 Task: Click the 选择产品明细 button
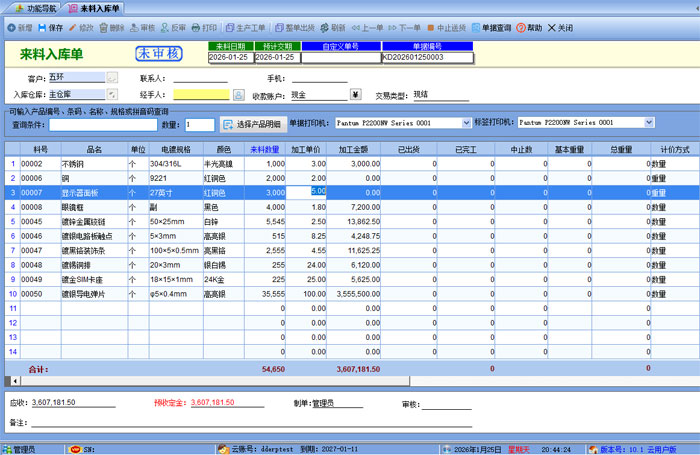251,124
